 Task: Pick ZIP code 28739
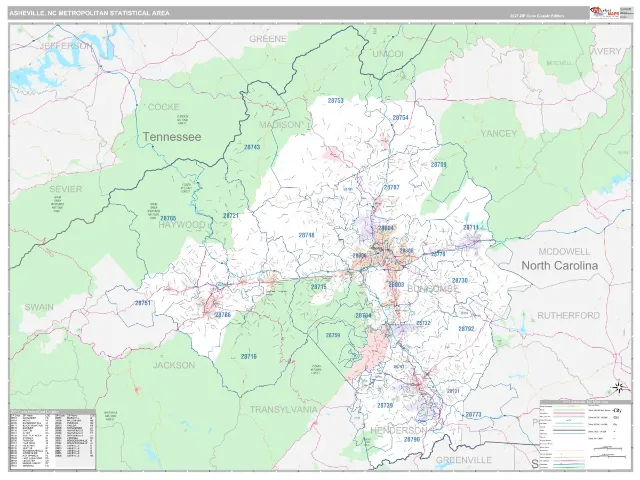click(384, 405)
